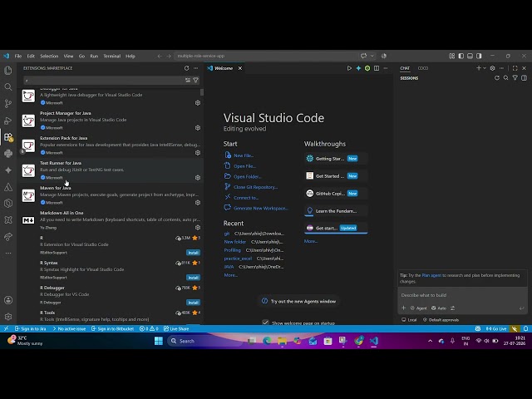Refresh the Extensions Marketplace list
The image size is (532, 399).
coord(186,68)
